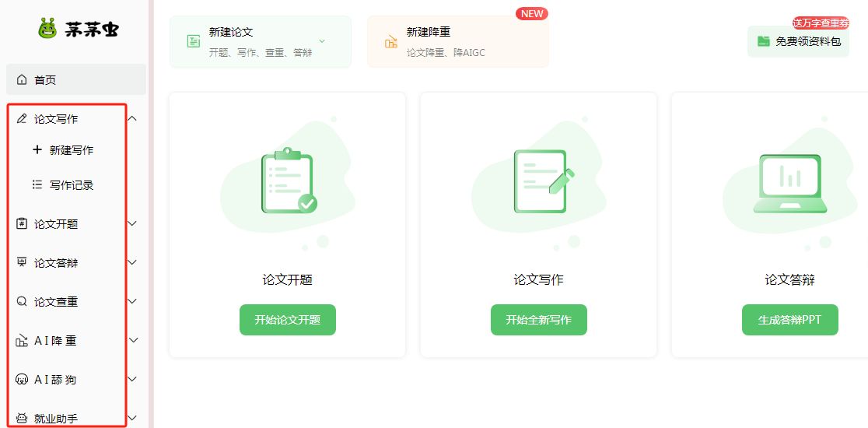Click the dog icon beside AI舔狗

click(x=22, y=379)
